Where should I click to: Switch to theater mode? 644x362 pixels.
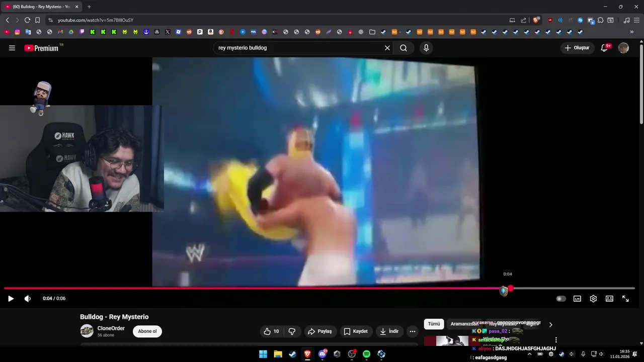609,299
